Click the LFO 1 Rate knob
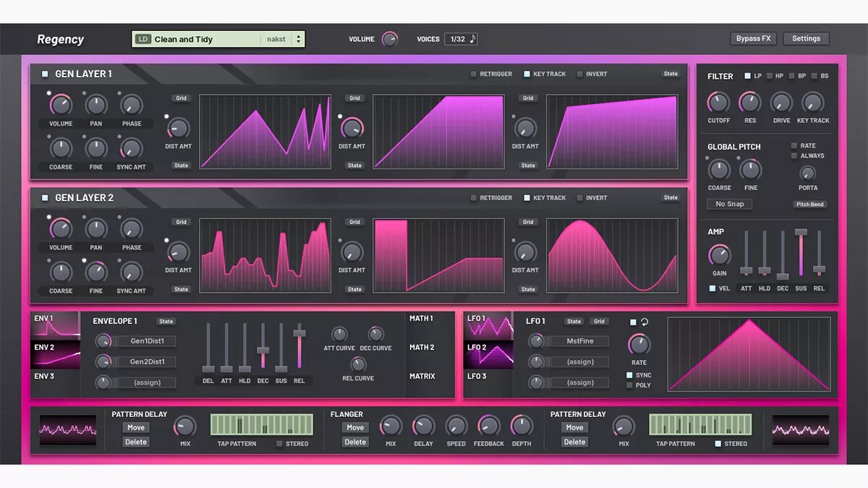This screenshot has width=868, height=488. pos(639,345)
